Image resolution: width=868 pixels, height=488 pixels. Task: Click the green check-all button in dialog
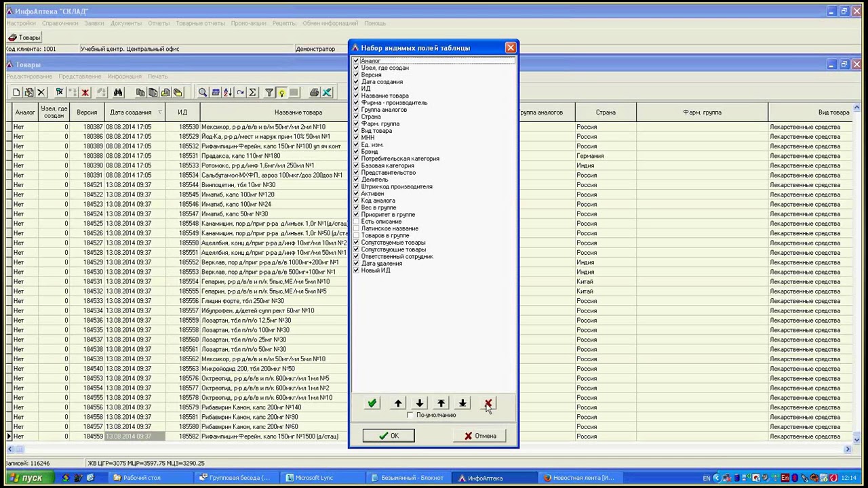[x=372, y=403]
